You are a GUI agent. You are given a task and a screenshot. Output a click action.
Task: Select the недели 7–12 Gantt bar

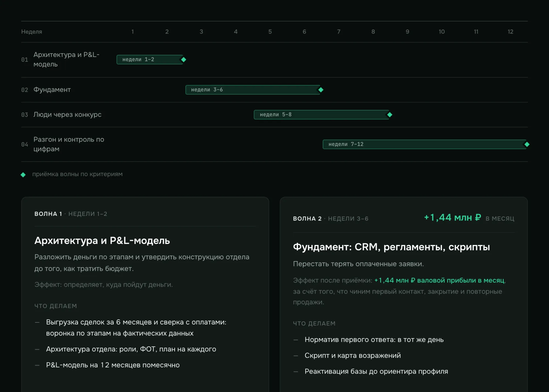pyautogui.click(x=424, y=144)
